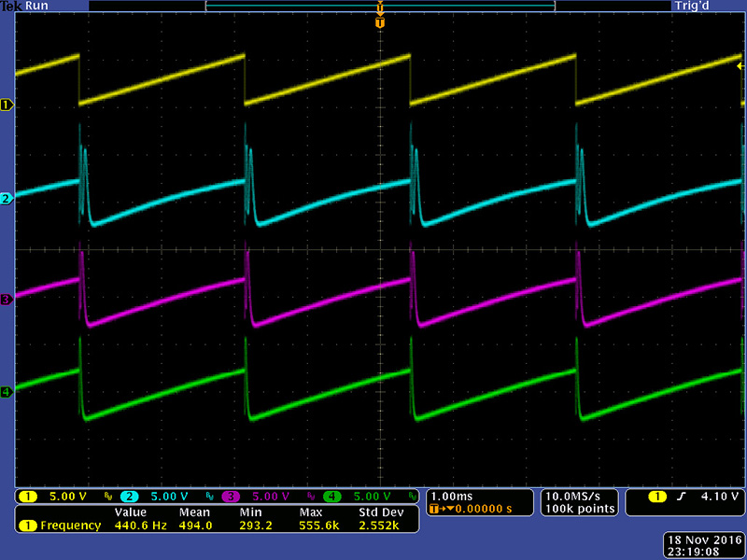The height and width of the screenshot is (560, 747).
Task: Click the channel 2 ground marker
Action: (7, 199)
